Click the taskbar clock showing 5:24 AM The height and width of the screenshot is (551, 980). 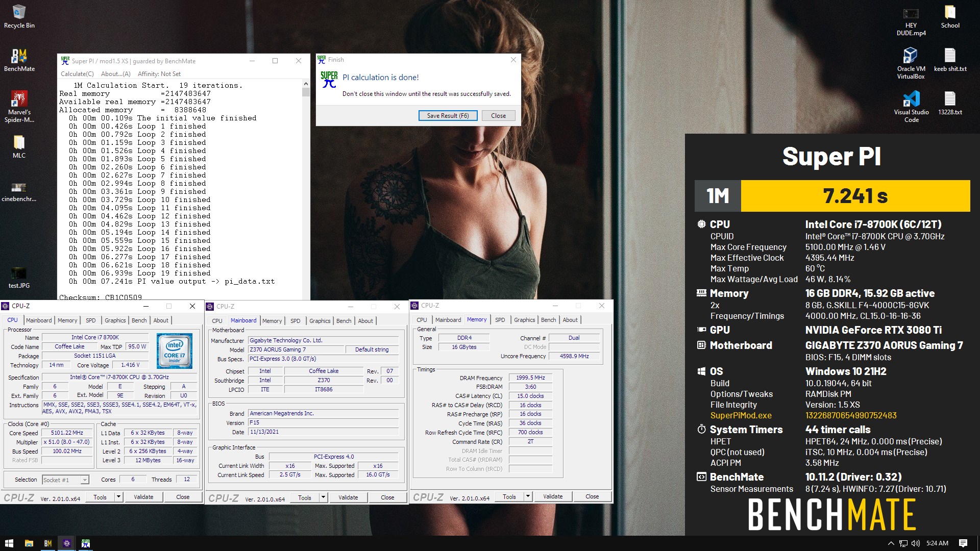coord(937,543)
